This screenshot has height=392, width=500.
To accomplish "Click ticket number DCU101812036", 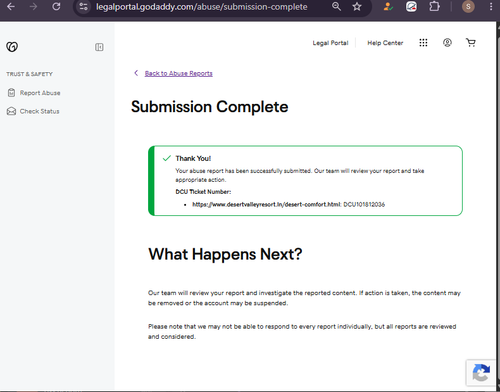I will (x=364, y=204).
